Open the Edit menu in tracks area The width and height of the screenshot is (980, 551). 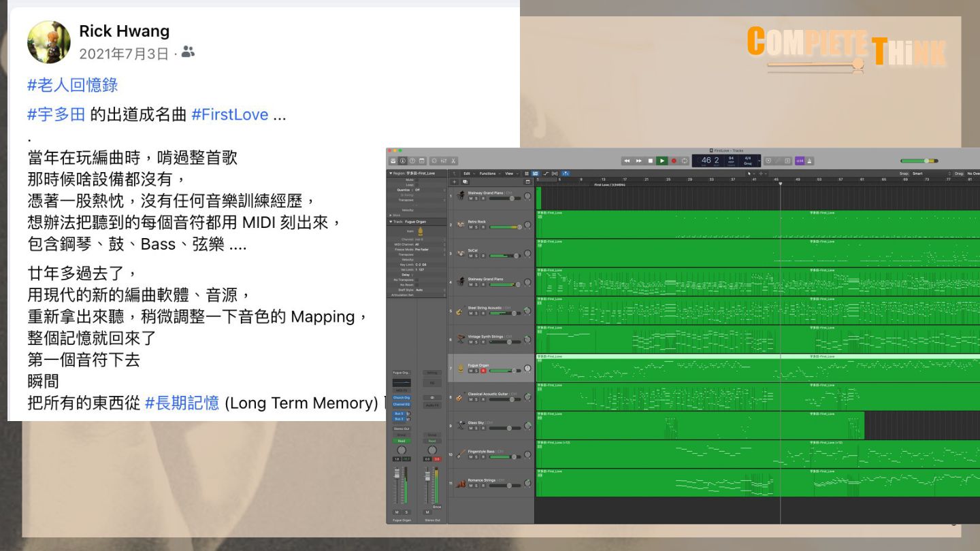[x=469, y=173]
